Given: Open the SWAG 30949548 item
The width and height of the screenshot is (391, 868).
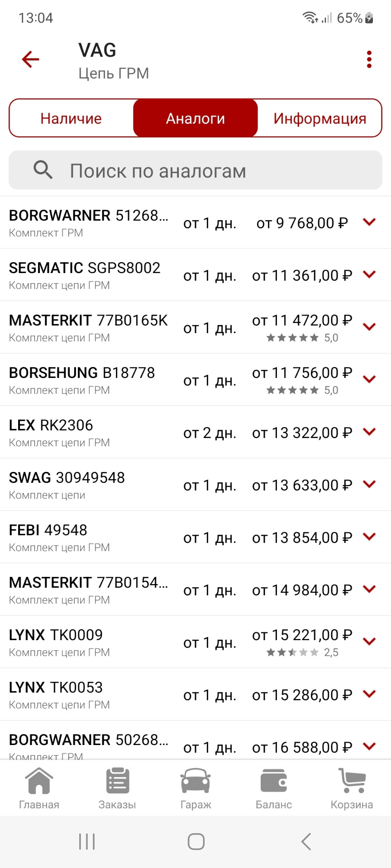Looking at the screenshot, I should pos(67,484).
